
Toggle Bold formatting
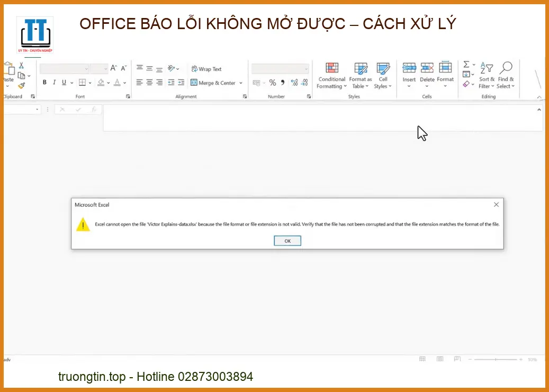pyautogui.click(x=45, y=83)
